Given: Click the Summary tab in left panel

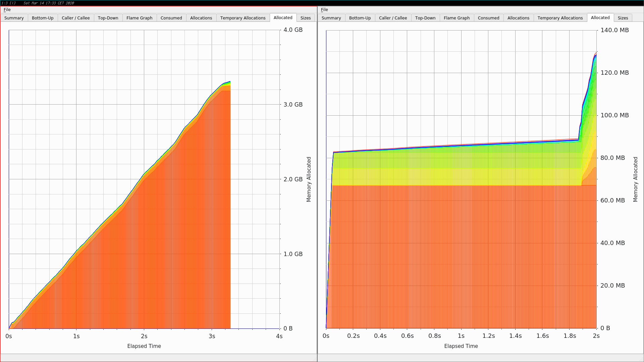Looking at the screenshot, I should [14, 18].
